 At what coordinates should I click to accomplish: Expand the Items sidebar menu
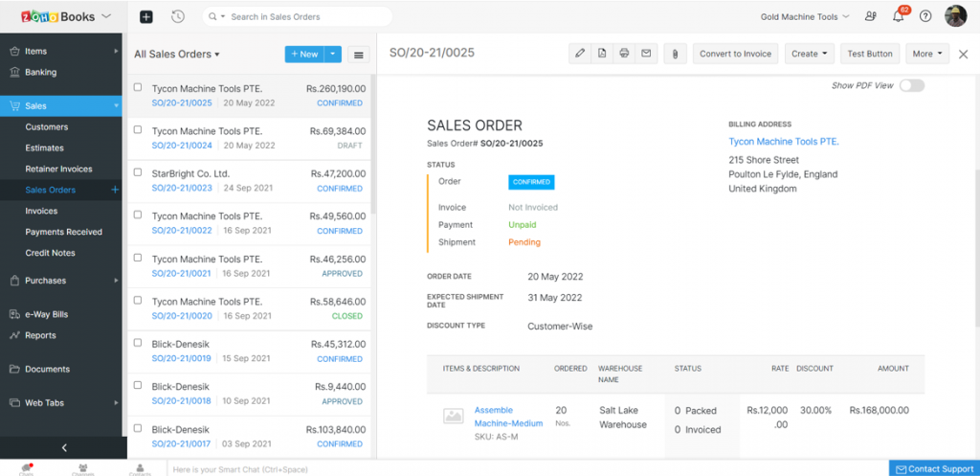click(116, 52)
